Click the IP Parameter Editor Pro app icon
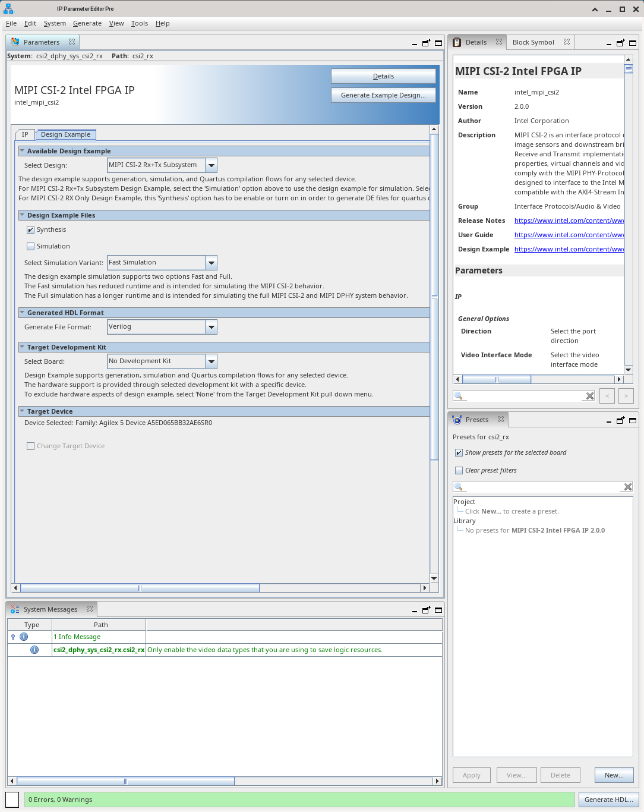This screenshot has width=644, height=812. [8, 9]
